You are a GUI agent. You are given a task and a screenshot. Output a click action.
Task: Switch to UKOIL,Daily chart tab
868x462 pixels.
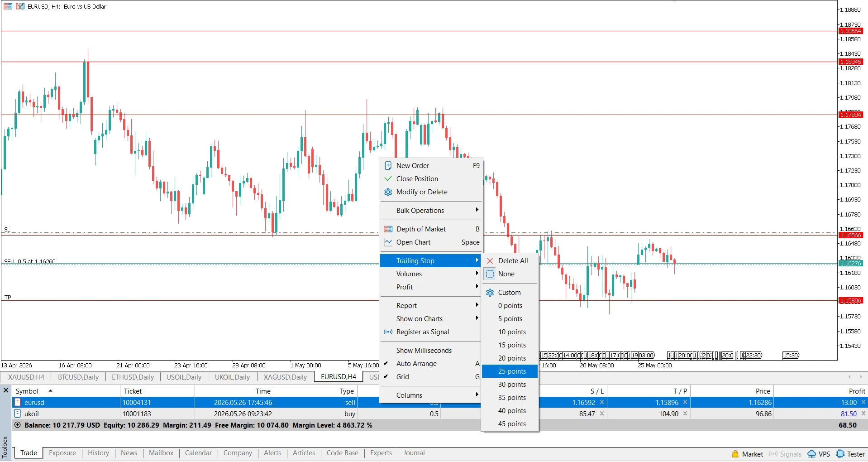[232, 377]
